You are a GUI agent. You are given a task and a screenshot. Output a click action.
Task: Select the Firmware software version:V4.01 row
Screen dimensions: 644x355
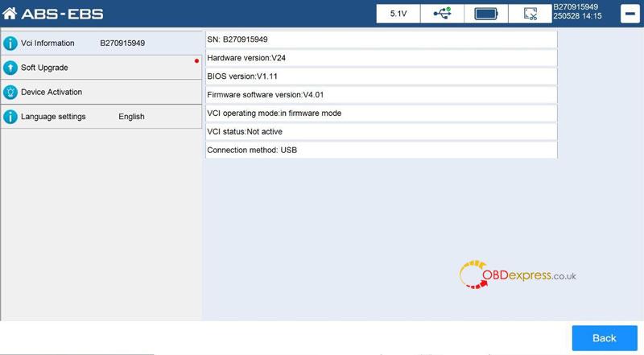(x=381, y=95)
